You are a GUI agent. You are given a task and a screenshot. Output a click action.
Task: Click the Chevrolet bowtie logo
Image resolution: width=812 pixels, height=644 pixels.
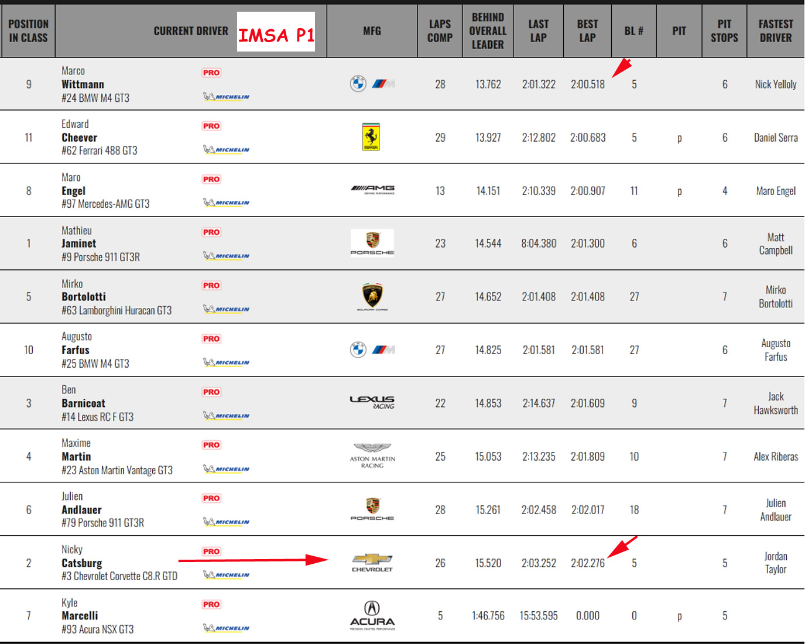pyautogui.click(x=372, y=562)
